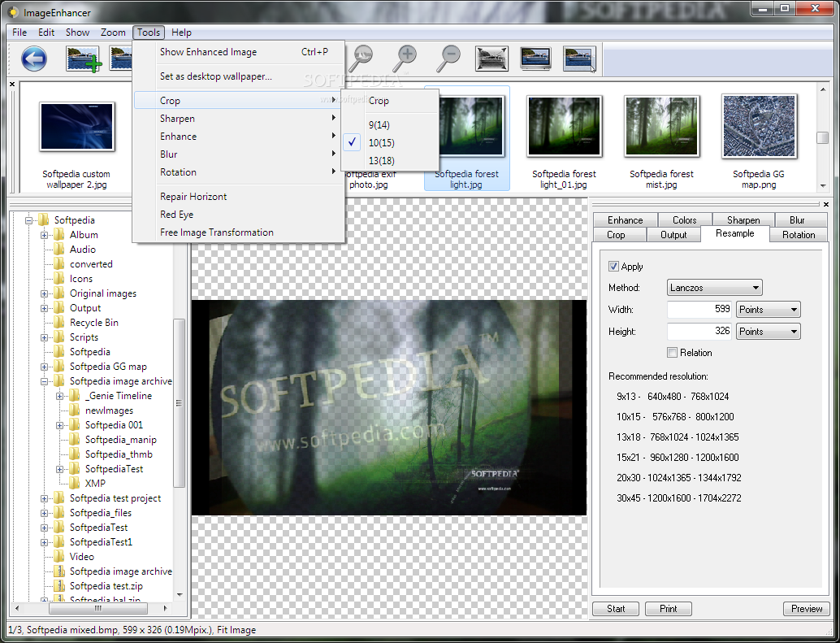Choose Free Image Transformation menu entry
Screen dimensions: 840x643
(238, 232)
